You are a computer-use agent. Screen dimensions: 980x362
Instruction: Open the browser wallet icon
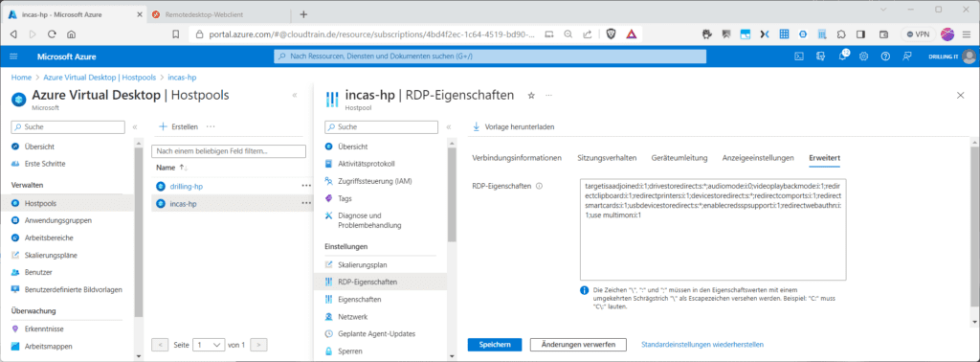point(883,34)
